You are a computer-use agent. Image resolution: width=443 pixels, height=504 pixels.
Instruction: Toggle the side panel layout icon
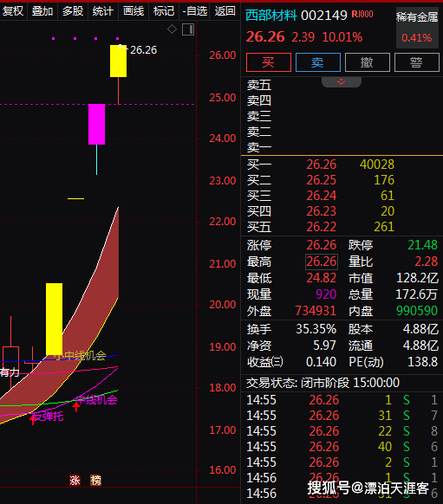pyautogui.click(x=188, y=29)
